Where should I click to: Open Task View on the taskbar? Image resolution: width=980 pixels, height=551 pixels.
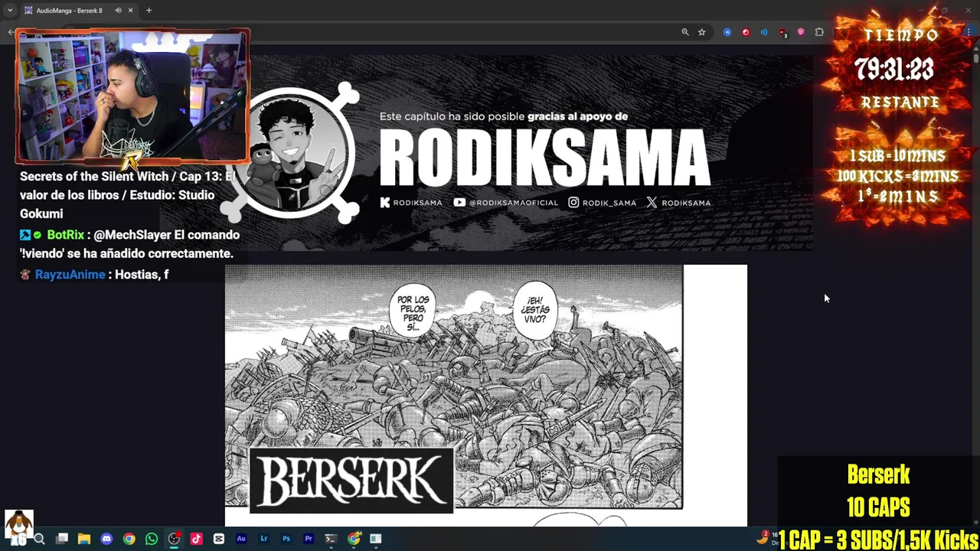point(62,539)
